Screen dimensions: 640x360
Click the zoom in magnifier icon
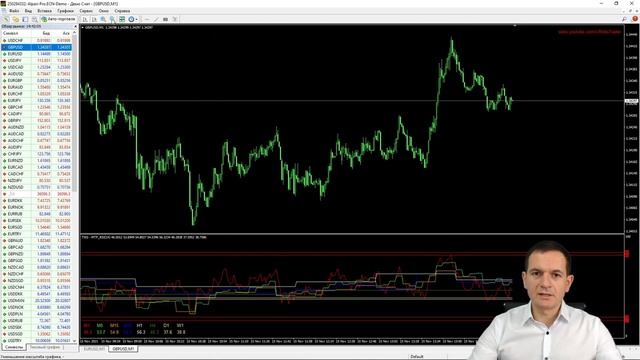[103, 19]
